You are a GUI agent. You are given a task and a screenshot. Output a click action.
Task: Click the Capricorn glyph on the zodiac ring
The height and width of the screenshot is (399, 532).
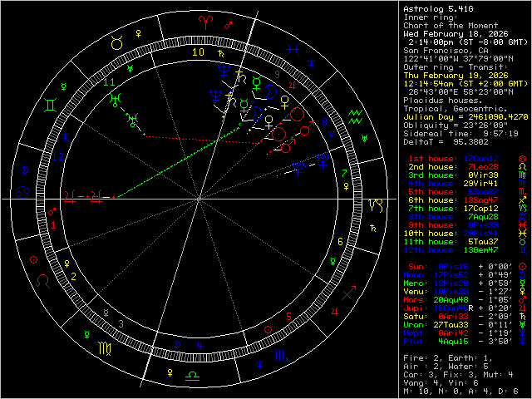(x=377, y=201)
